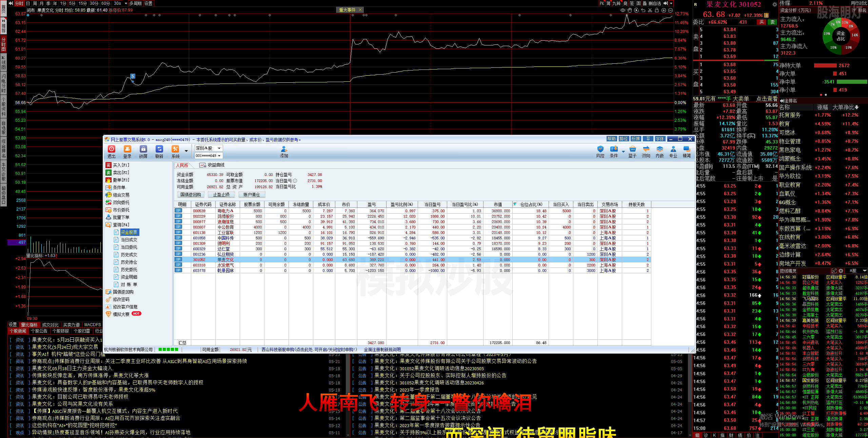Click the playback circle icon above chart

pos(636,10)
